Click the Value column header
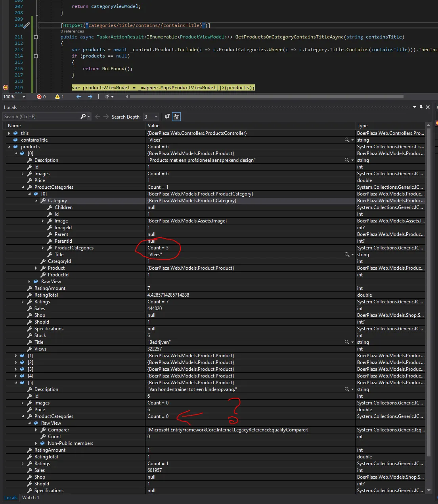438x504 pixels. click(153, 126)
